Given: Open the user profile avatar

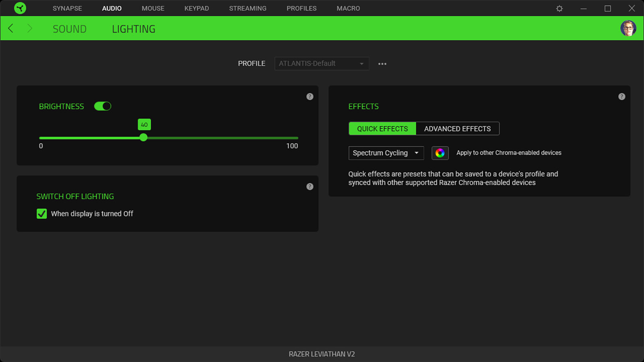Looking at the screenshot, I should point(628,28).
